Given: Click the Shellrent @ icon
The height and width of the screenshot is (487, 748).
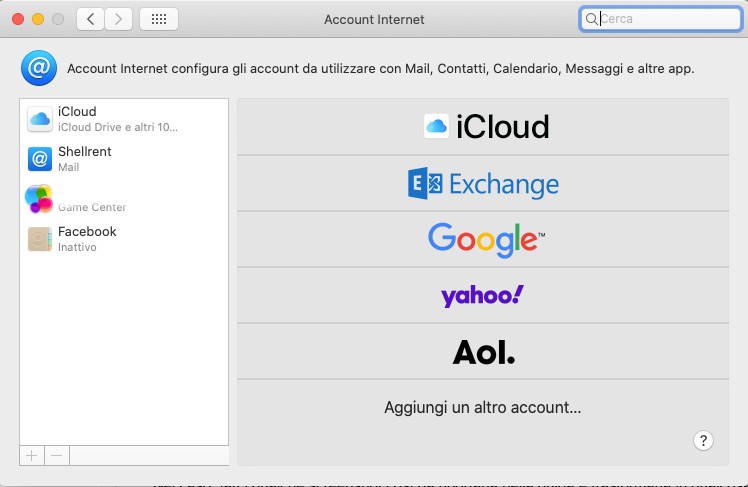Looking at the screenshot, I should 40,159.
